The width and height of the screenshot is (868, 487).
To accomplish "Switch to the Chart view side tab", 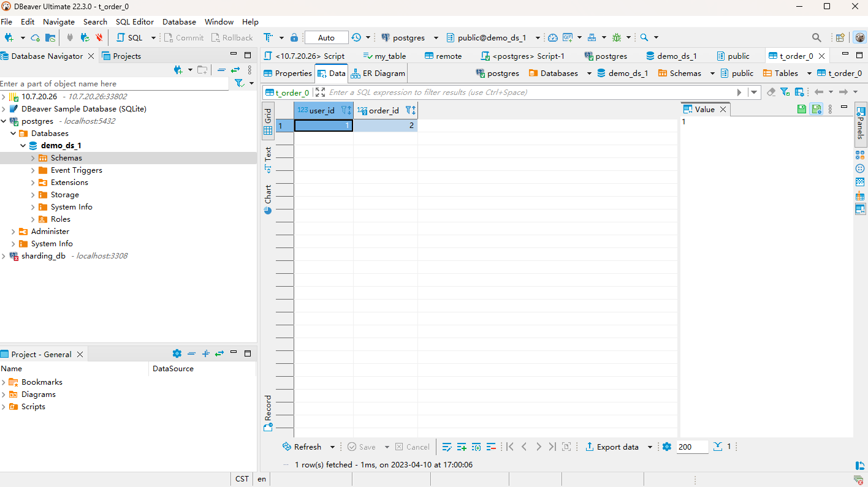I will pyautogui.click(x=268, y=199).
